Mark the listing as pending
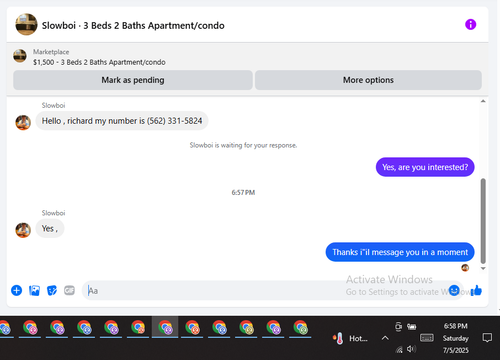The width and height of the screenshot is (500, 360). coord(133,80)
